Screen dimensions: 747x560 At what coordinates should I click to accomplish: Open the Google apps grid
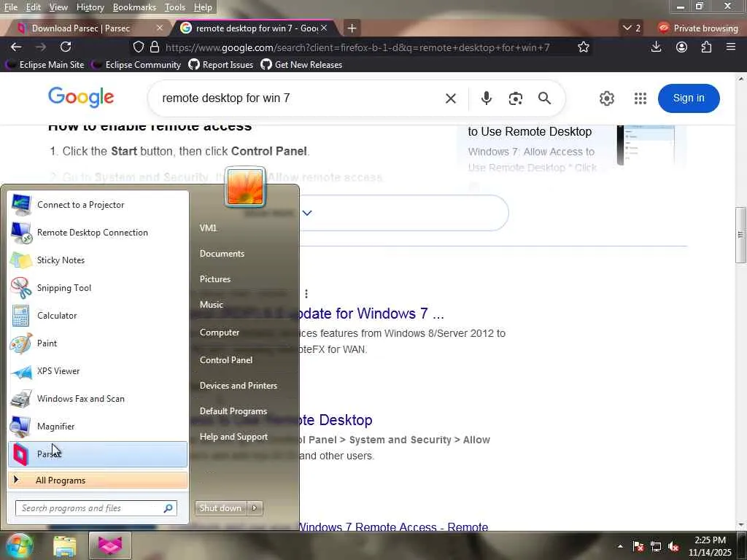(640, 98)
